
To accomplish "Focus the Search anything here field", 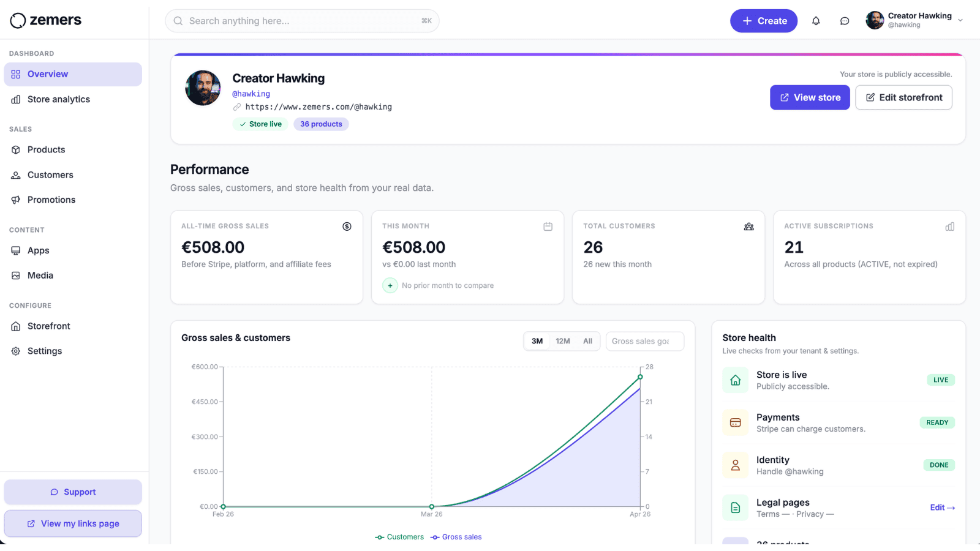I will click(x=302, y=21).
